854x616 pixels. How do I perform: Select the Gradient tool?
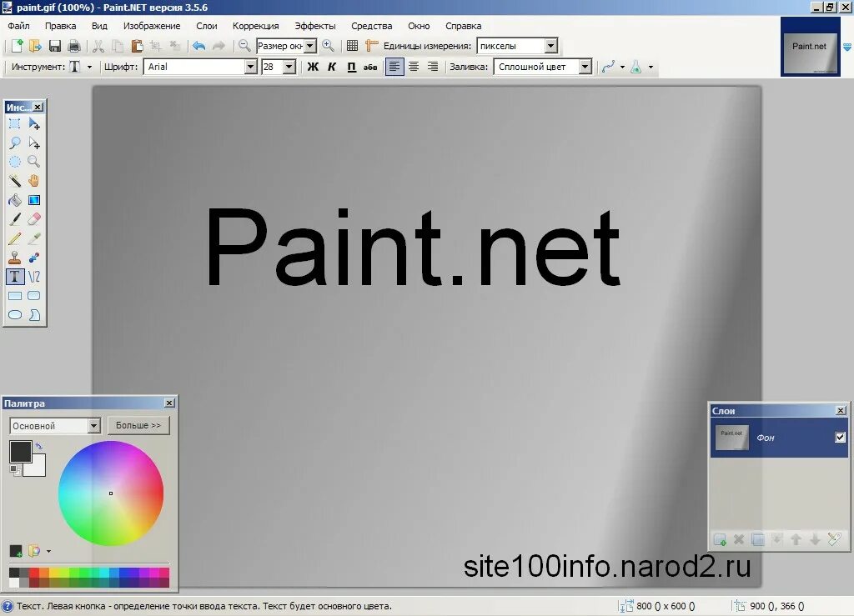tap(33, 200)
